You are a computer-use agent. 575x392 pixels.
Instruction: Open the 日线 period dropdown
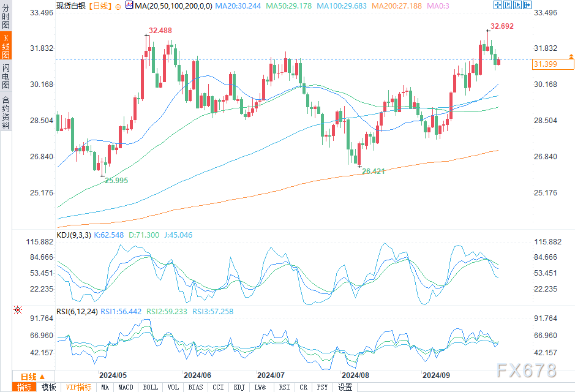(x=28, y=376)
